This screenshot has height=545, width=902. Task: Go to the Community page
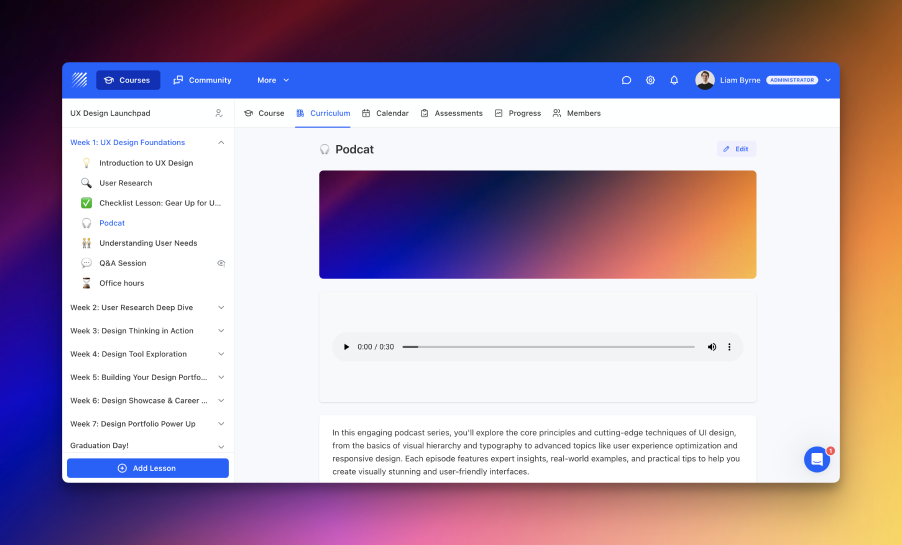[x=202, y=80]
